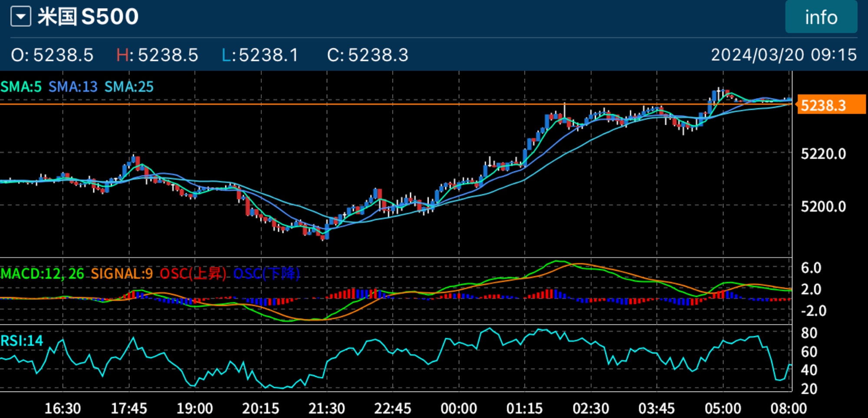Click the high price H: 5238.5 value
This screenshot has height=418, width=868.
pos(157,55)
